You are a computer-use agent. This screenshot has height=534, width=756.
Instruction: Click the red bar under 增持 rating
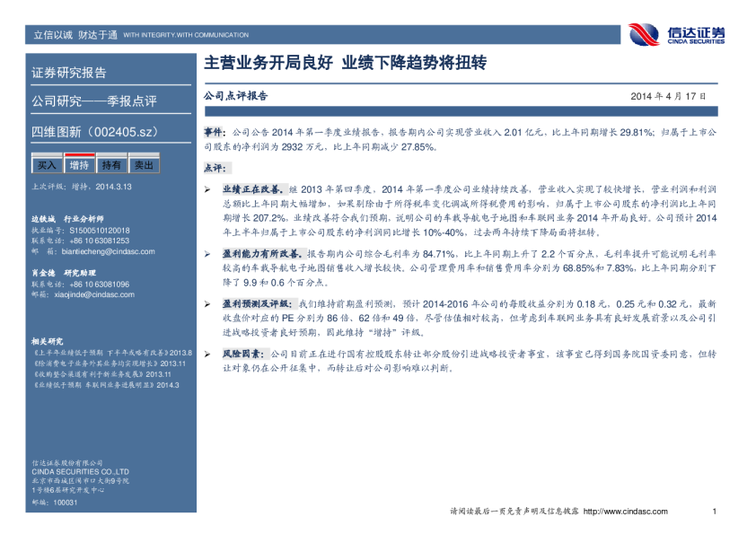pos(80,155)
